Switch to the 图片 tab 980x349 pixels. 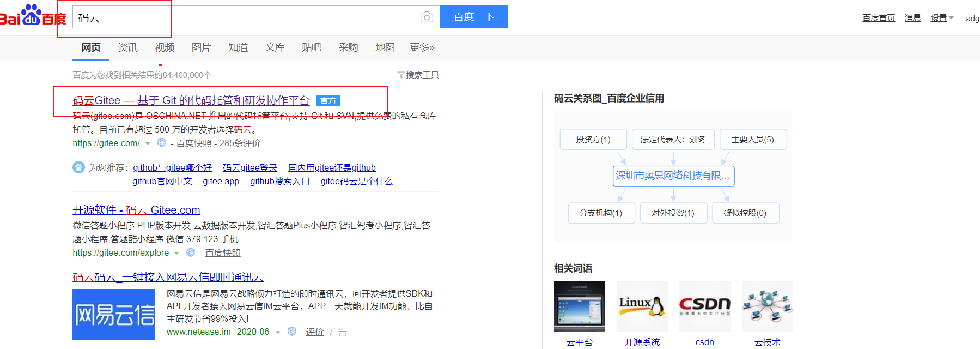pyautogui.click(x=201, y=47)
